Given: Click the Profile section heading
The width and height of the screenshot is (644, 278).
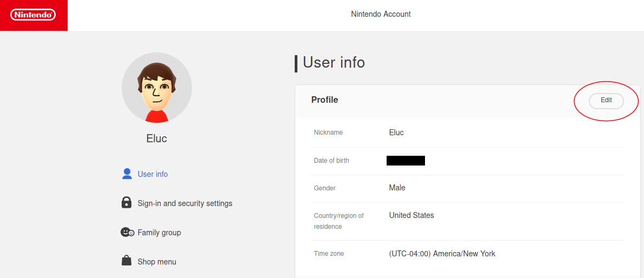Looking at the screenshot, I should click(x=324, y=100).
